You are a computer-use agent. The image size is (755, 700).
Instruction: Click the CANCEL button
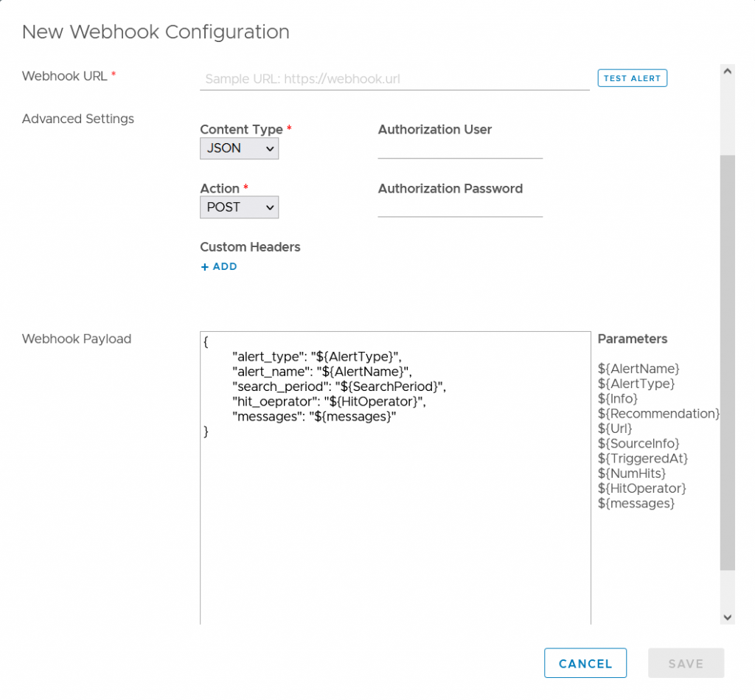(x=585, y=663)
